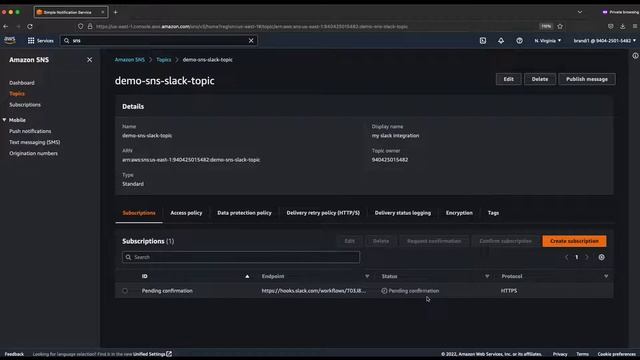Open Cookie preferences

pos(617,354)
